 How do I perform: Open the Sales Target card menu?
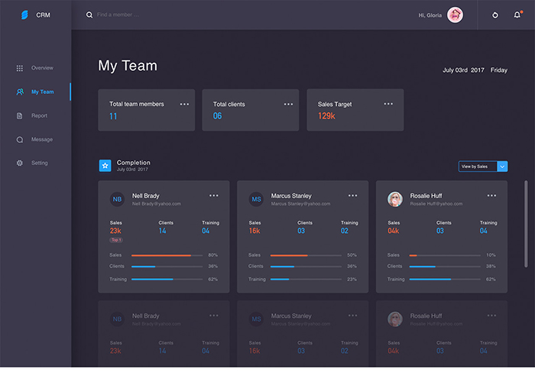(388, 104)
